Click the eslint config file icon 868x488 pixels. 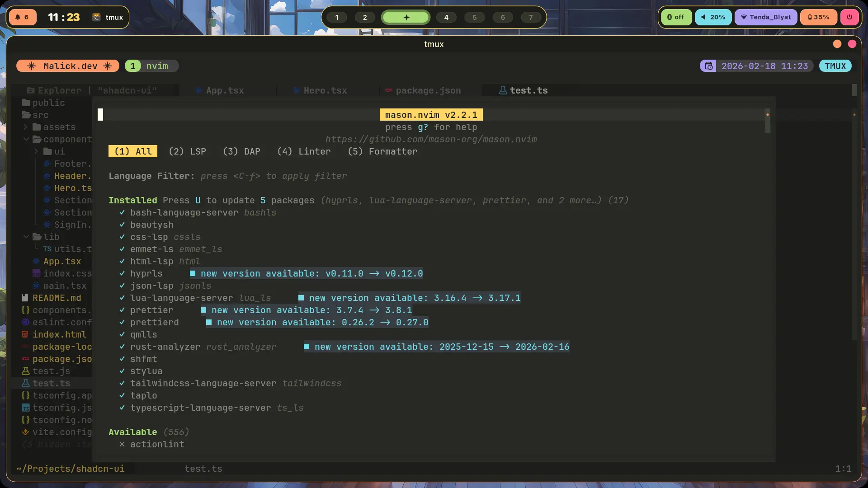click(x=25, y=322)
